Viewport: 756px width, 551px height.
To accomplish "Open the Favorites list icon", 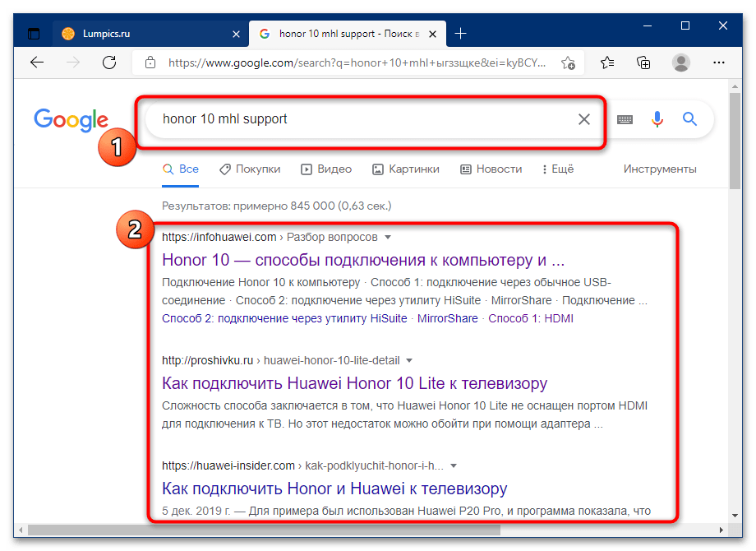I will point(607,63).
